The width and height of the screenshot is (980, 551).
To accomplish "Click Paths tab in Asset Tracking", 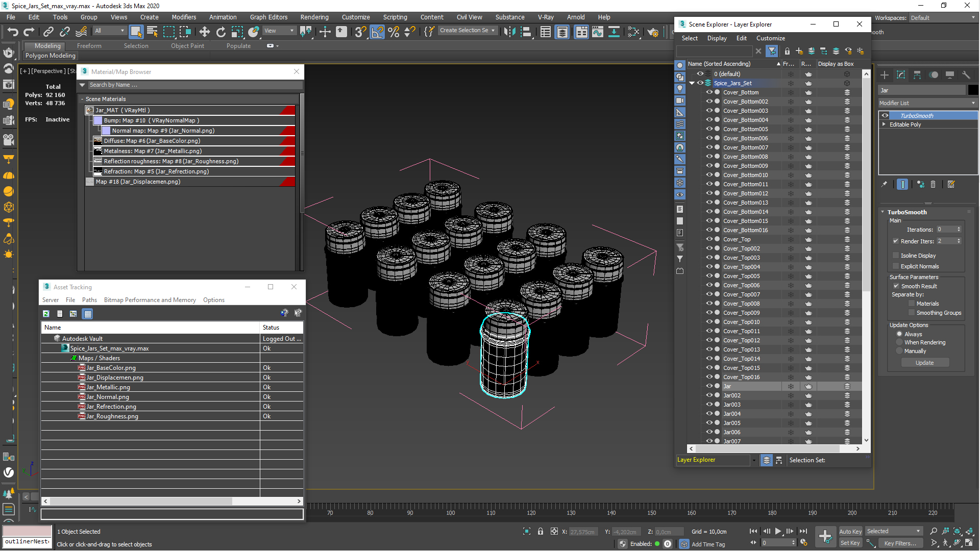I will point(89,300).
